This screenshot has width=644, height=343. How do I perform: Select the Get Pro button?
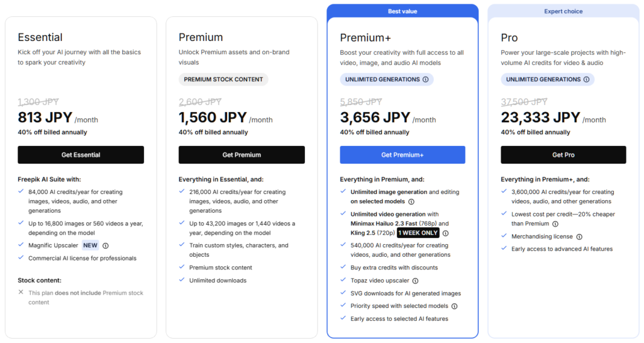563,155
